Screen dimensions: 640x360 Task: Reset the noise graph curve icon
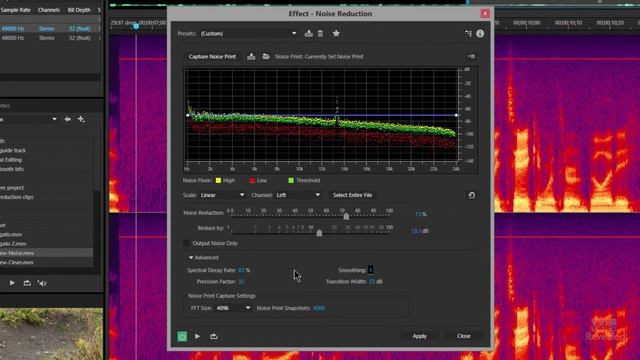click(471, 195)
